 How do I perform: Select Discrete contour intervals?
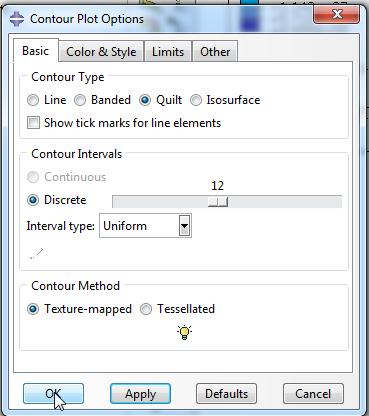tap(33, 200)
